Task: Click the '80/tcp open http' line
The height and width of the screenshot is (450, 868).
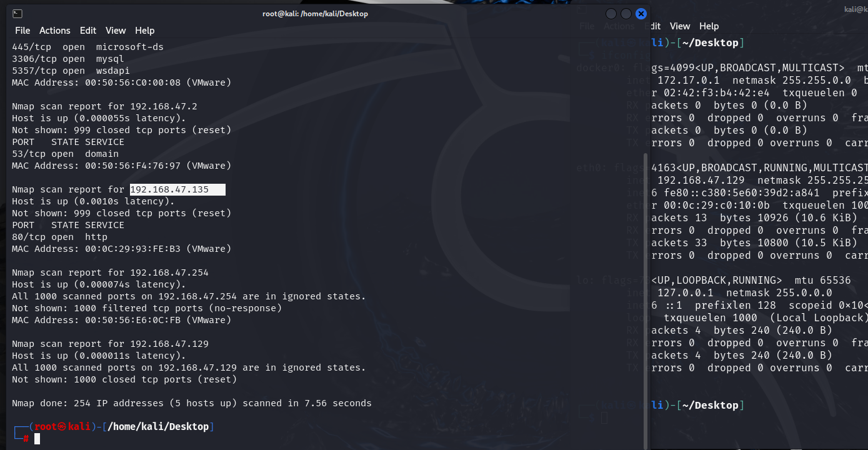Action: click(x=59, y=237)
